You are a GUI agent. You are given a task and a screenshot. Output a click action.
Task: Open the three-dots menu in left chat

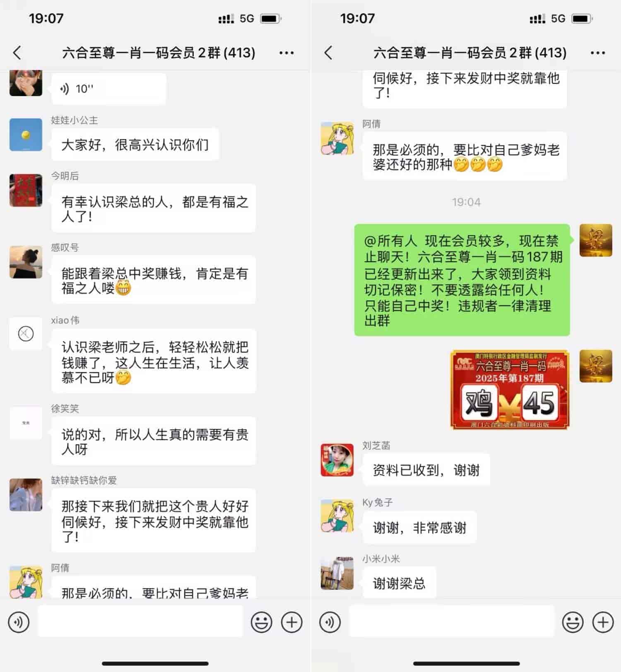[x=286, y=53]
